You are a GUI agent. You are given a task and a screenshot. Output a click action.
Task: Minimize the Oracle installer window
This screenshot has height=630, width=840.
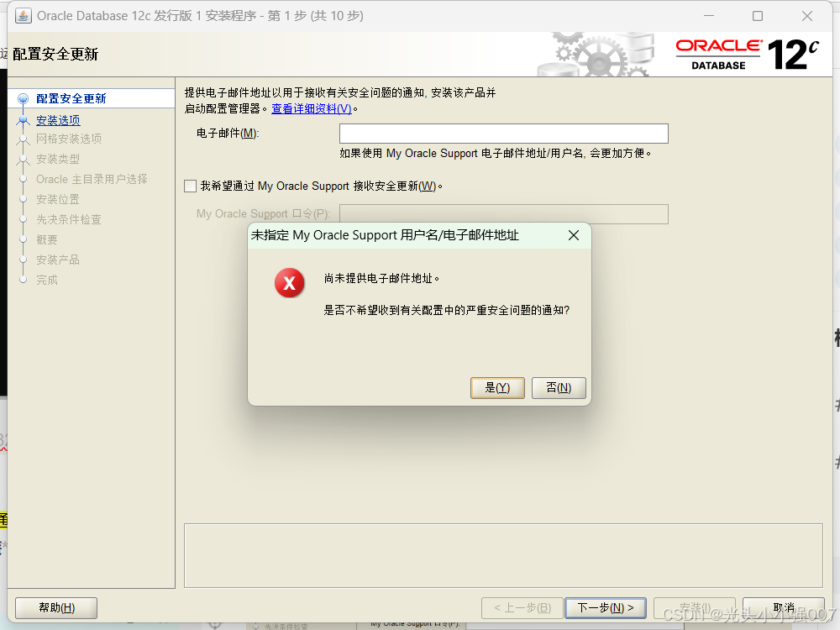[x=709, y=16]
